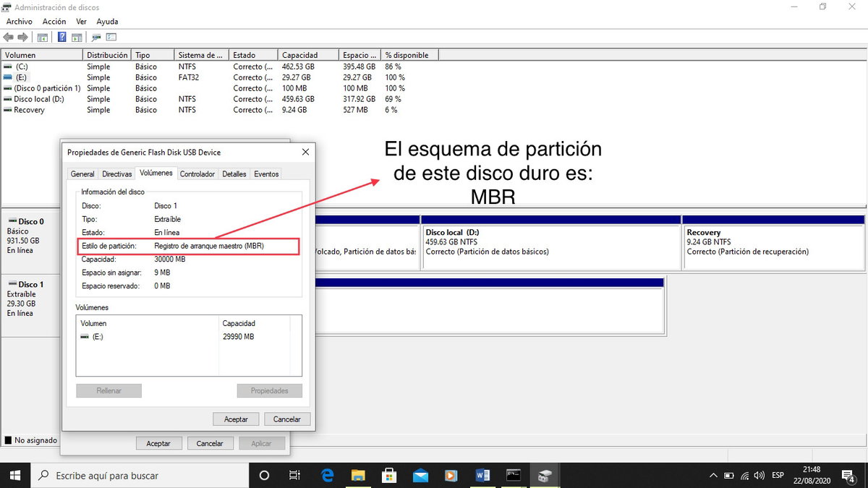Viewport: 868px width, 488px height.
Task: Click Cancelar in Generic Flash Disk properties
Action: coord(287,419)
